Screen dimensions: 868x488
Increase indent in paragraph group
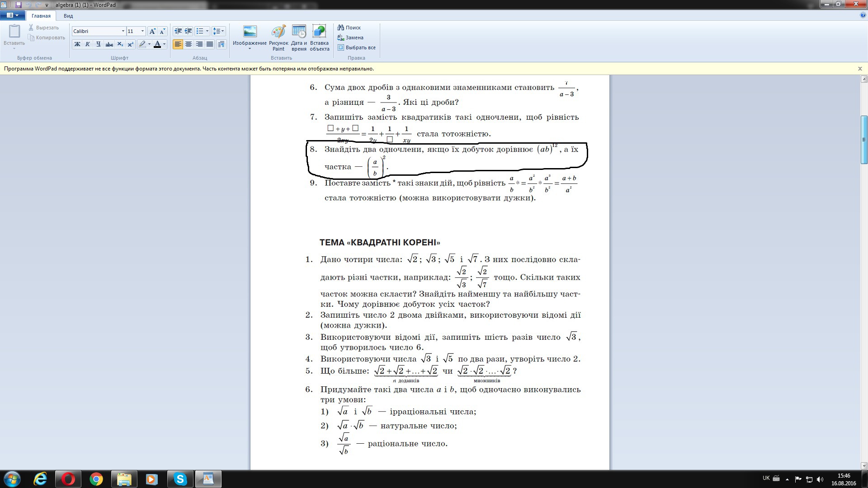(x=189, y=31)
